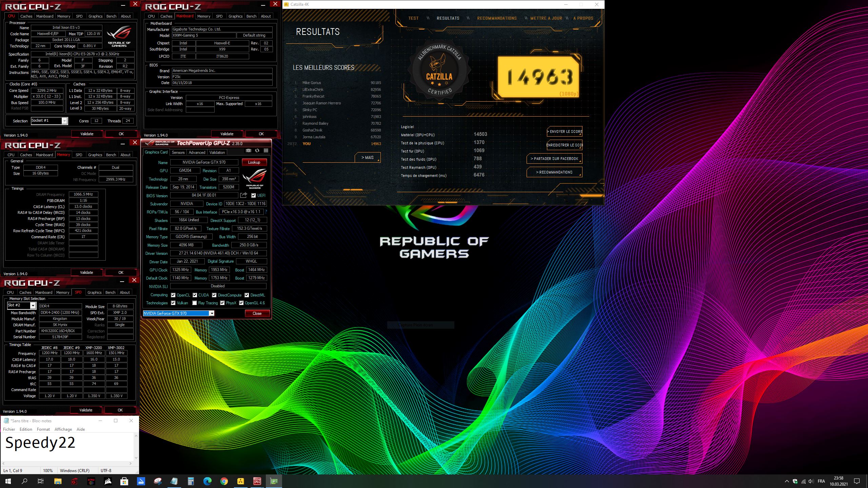Viewport: 868px width, 488px height.
Task: Show hidden system tray icons
Action: tap(787, 481)
